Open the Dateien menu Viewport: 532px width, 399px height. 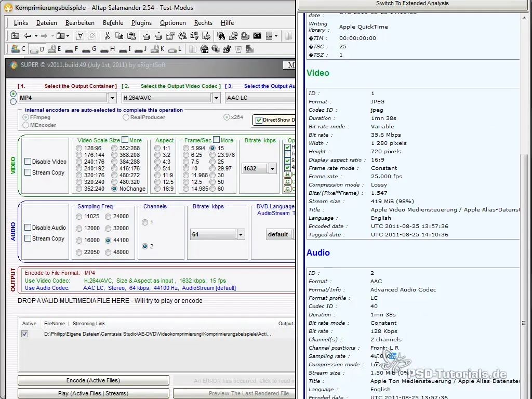tap(46, 23)
